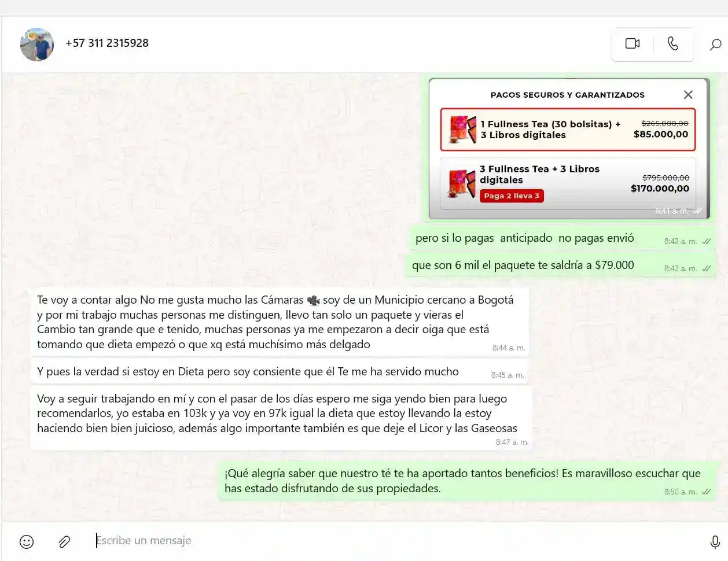
Task: Click message starting 'Voy a seguir trabajando'
Action: pos(277,414)
